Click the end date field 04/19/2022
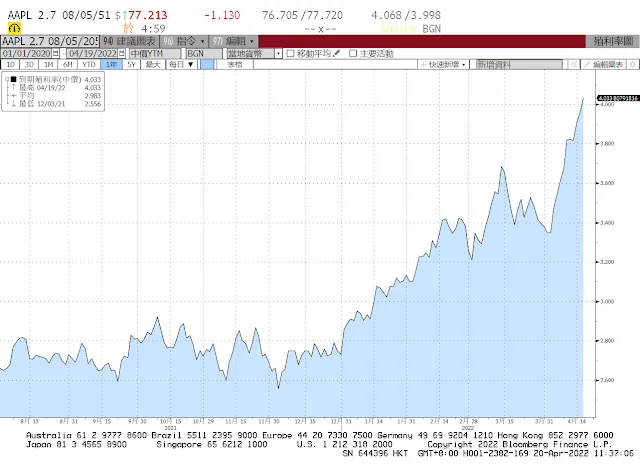The height and width of the screenshot is (468, 640). [92, 53]
